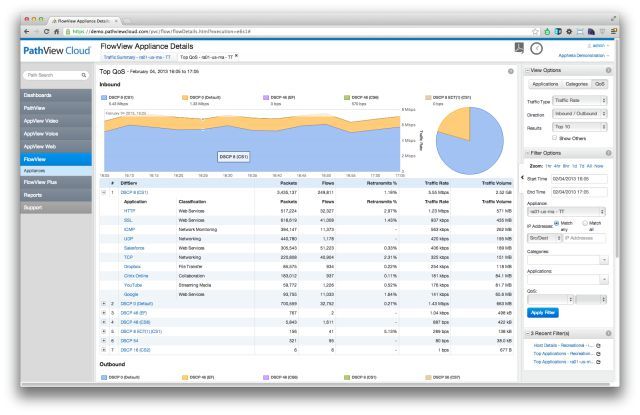Screen dimensions: 640x415
Task: Switch to the Traffic Summary tab
Action: click(137, 58)
